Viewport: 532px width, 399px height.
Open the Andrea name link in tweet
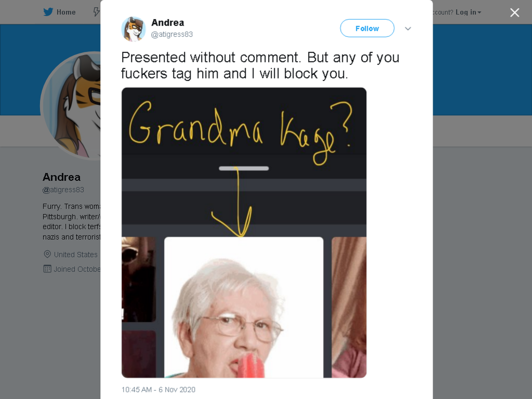pyautogui.click(x=168, y=23)
